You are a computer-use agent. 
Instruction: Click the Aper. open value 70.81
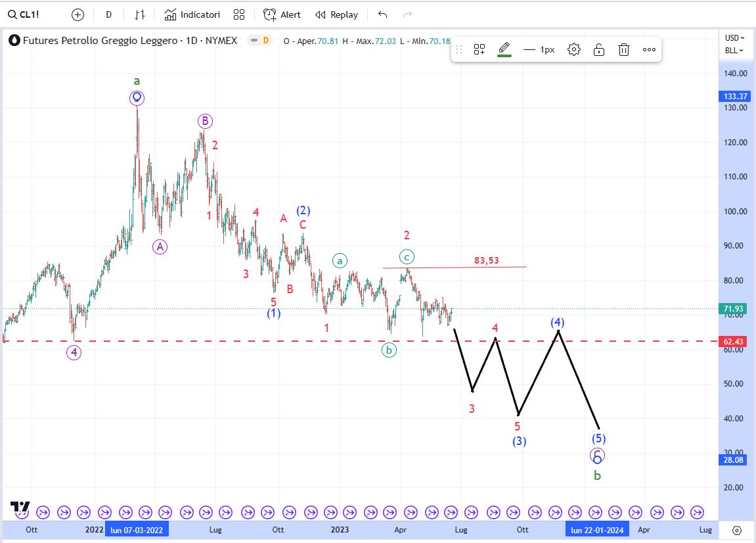328,41
